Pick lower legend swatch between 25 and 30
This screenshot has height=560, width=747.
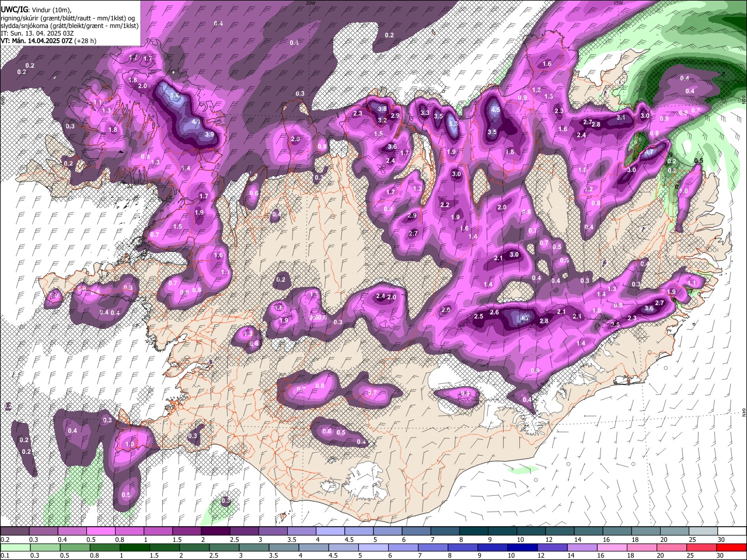[702, 547]
